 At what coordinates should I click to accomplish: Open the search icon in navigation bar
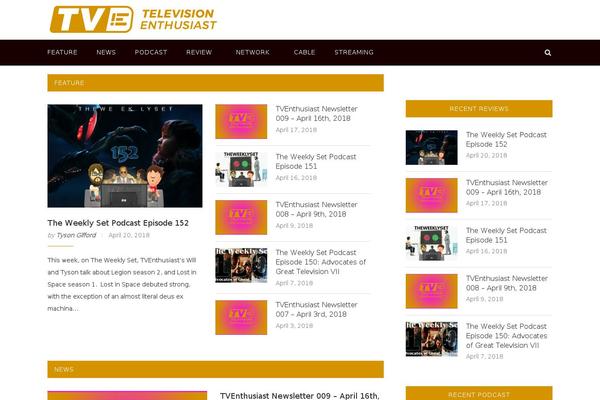[x=548, y=52]
